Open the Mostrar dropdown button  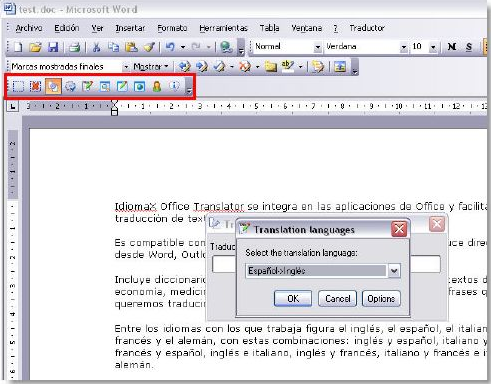coord(151,67)
